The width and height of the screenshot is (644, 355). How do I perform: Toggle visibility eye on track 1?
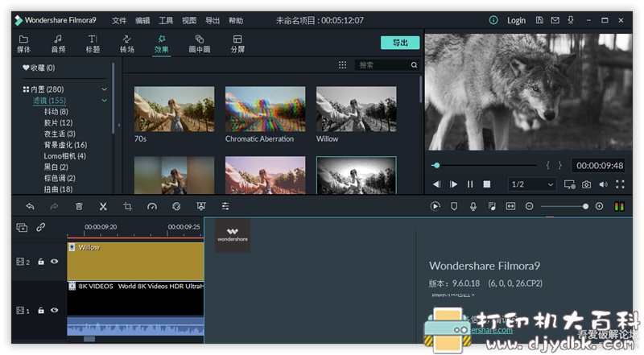tap(54, 310)
